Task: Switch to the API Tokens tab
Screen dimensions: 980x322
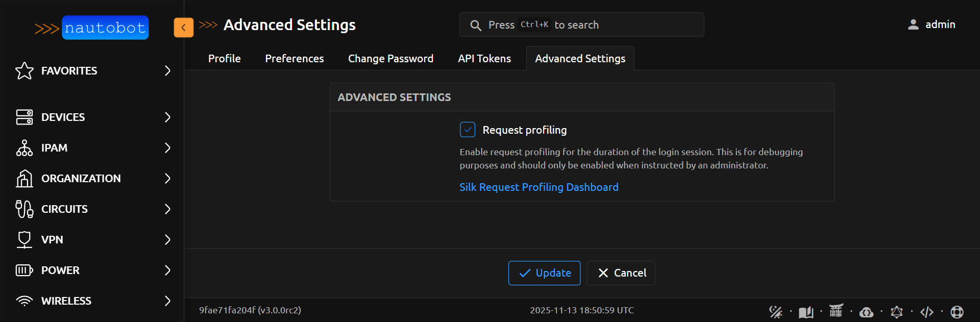Action: click(484, 59)
